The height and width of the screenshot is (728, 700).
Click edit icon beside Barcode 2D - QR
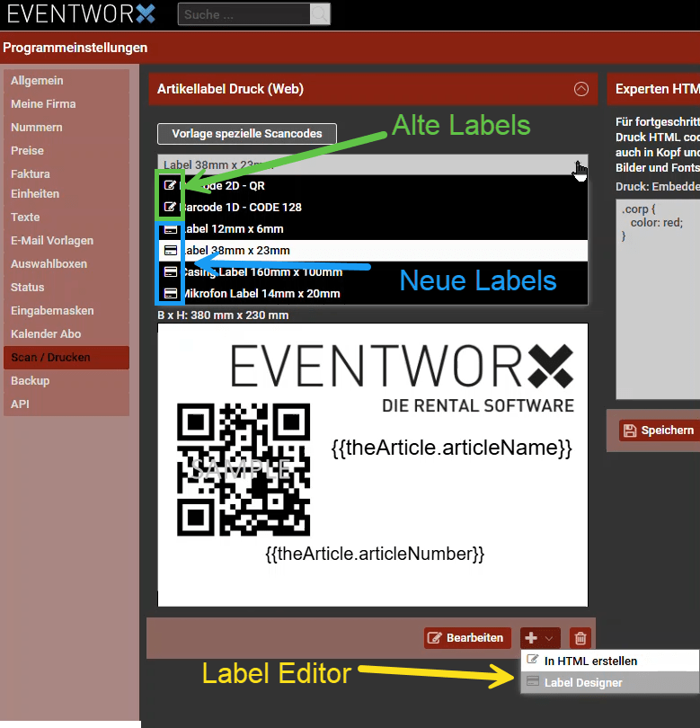pyautogui.click(x=170, y=186)
